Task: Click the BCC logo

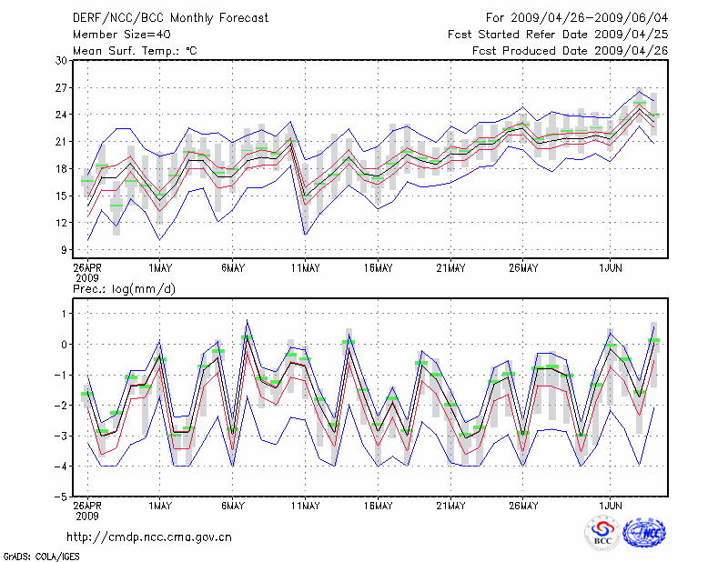Action: (602, 534)
